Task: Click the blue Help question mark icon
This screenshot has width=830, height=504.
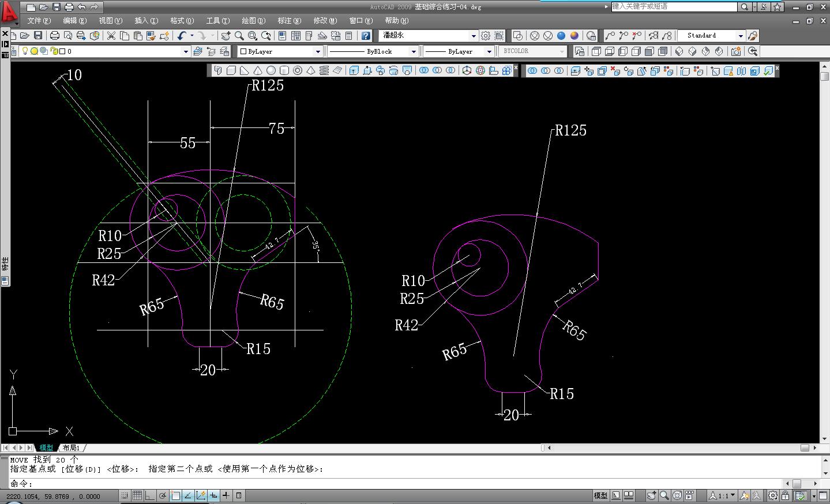Action: [x=366, y=36]
